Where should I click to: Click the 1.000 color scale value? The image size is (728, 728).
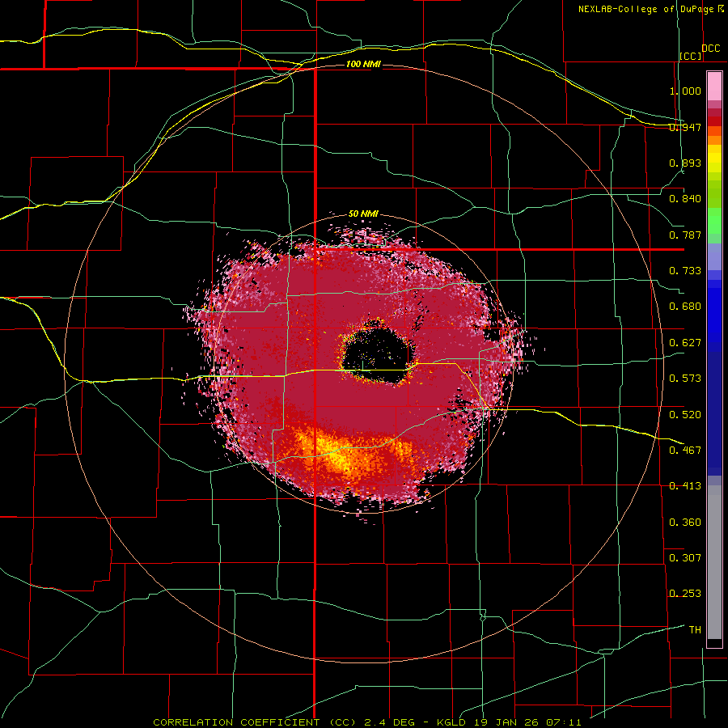click(685, 91)
